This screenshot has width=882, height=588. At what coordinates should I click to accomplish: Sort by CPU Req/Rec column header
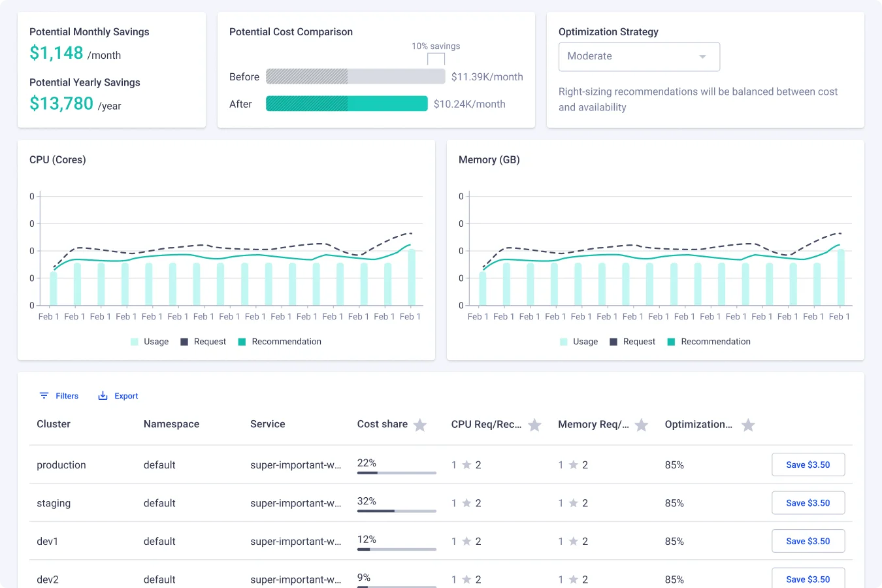click(x=487, y=424)
